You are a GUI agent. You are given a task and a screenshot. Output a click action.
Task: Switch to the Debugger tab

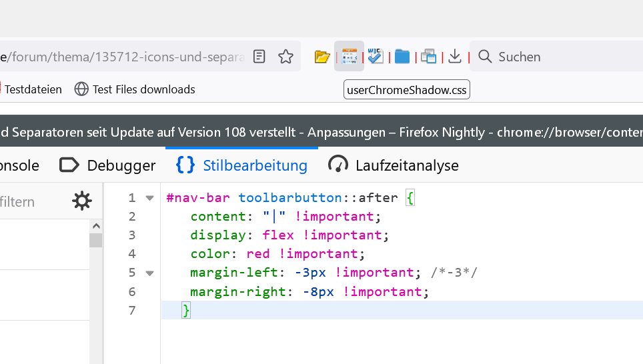click(107, 165)
